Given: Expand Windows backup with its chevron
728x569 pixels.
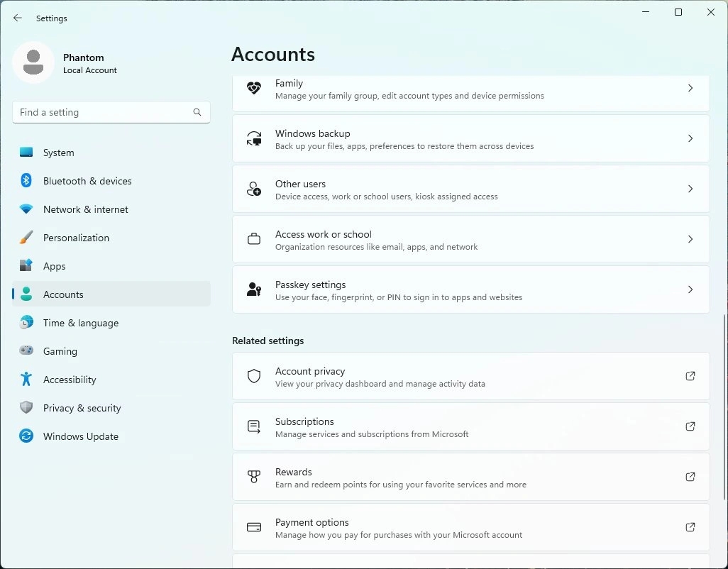Looking at the screenshot, I should [690, 139].
